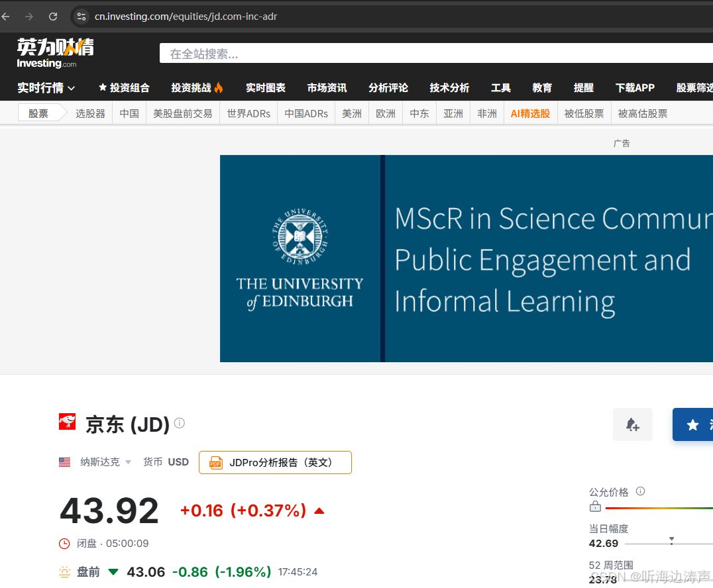Click the 公允价格 gradient bar

point(659,508)
